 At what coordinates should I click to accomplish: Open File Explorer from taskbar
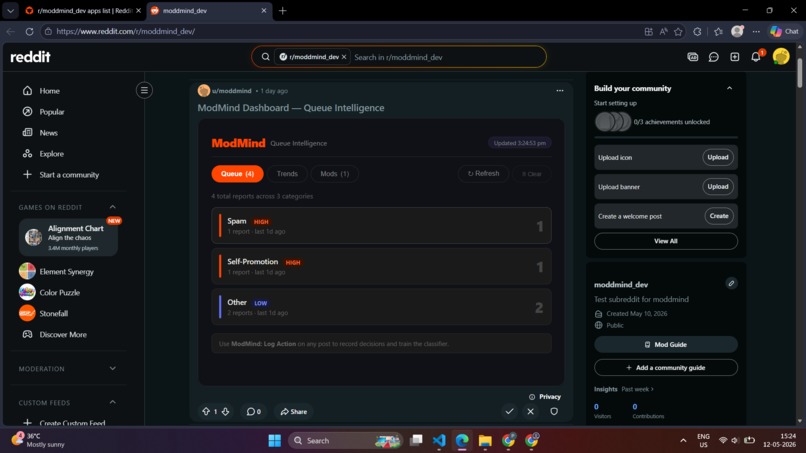tap(485, 441)
